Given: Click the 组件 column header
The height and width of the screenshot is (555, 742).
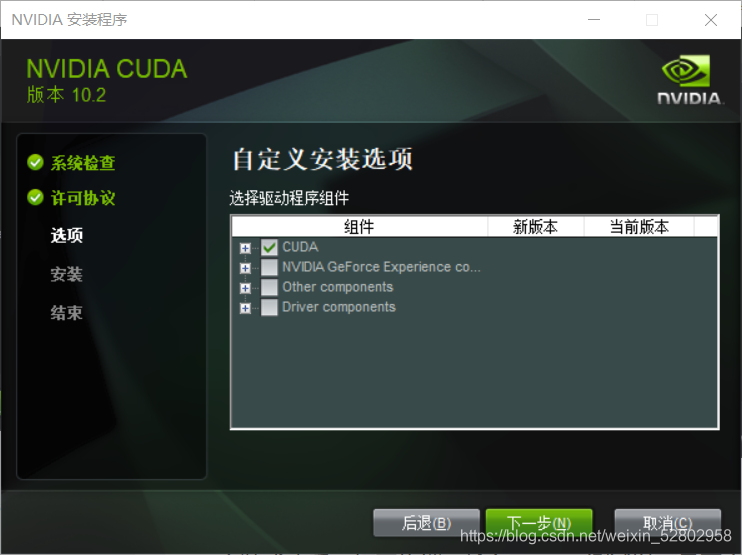Looking at the screenshot, I should (x=360, y=227).
